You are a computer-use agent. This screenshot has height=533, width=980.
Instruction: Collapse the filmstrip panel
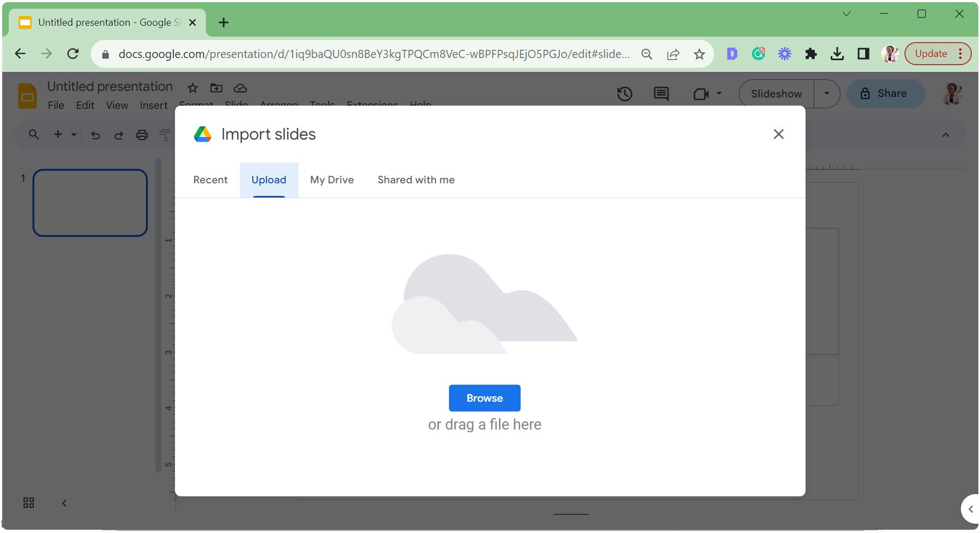pyautogui.click(x=65, y=503)
